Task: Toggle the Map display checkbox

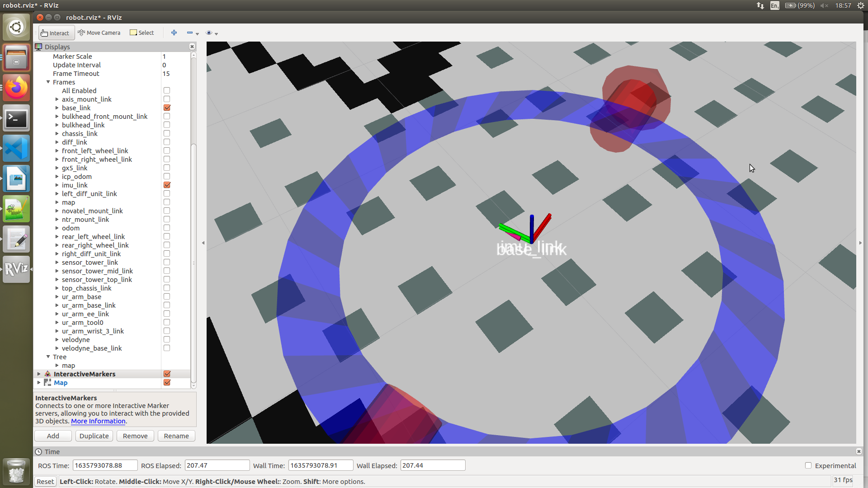Action: click(167, 382)
